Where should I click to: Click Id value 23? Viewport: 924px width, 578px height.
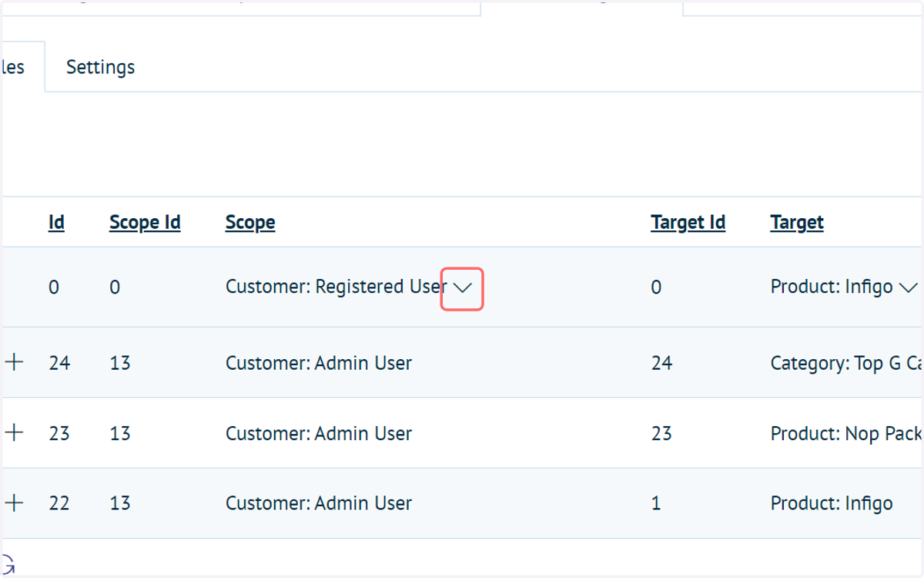click(59, 433)
